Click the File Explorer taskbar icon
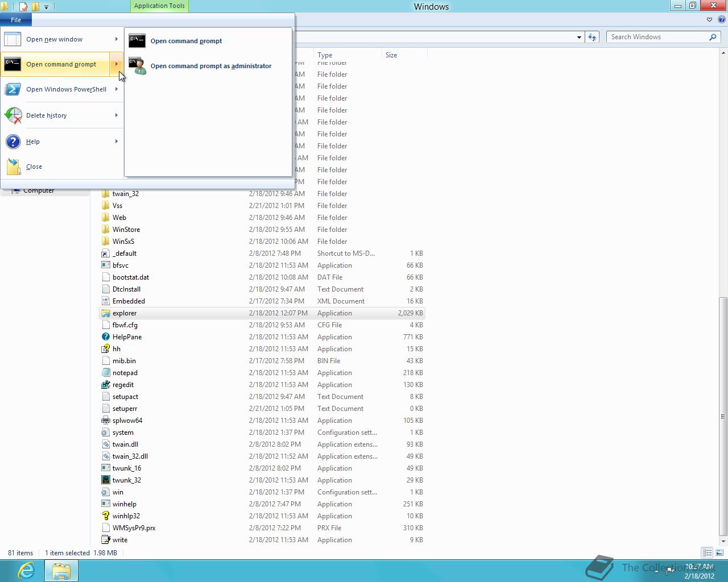 61,571
